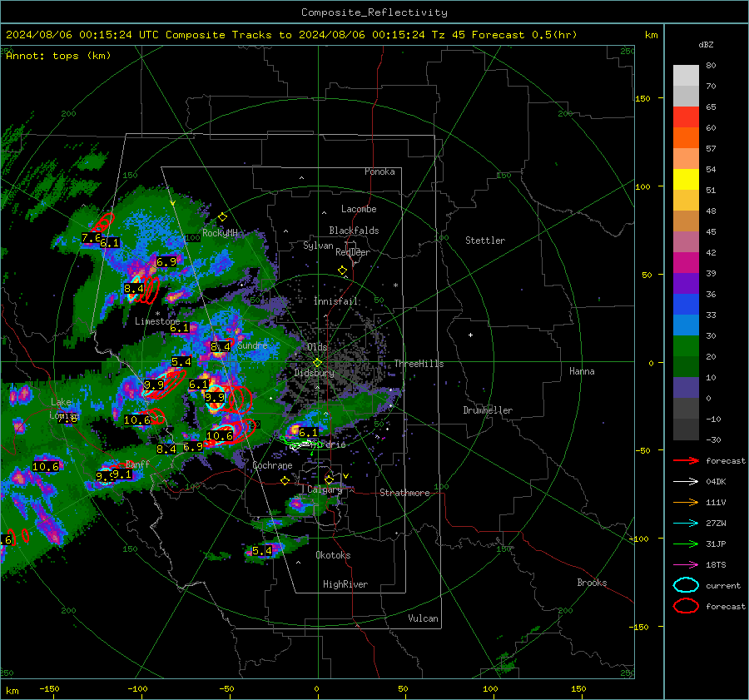
Task: Click the 8.4 storm top label beside Sundre
Action: click(x=221, y=346)
